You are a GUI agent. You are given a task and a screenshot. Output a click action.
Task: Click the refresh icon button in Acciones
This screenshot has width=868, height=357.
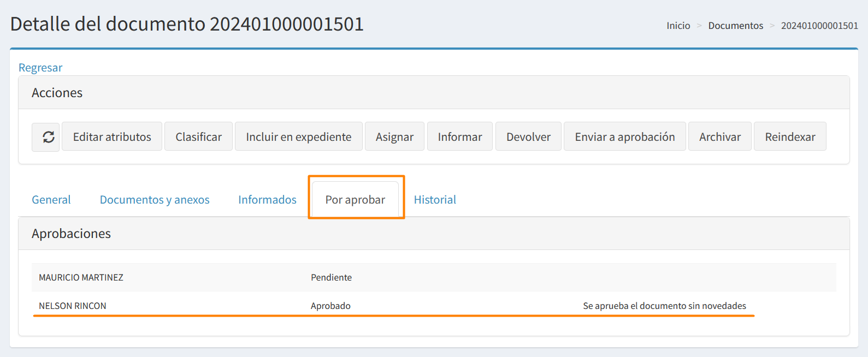(x=45, y=136)
